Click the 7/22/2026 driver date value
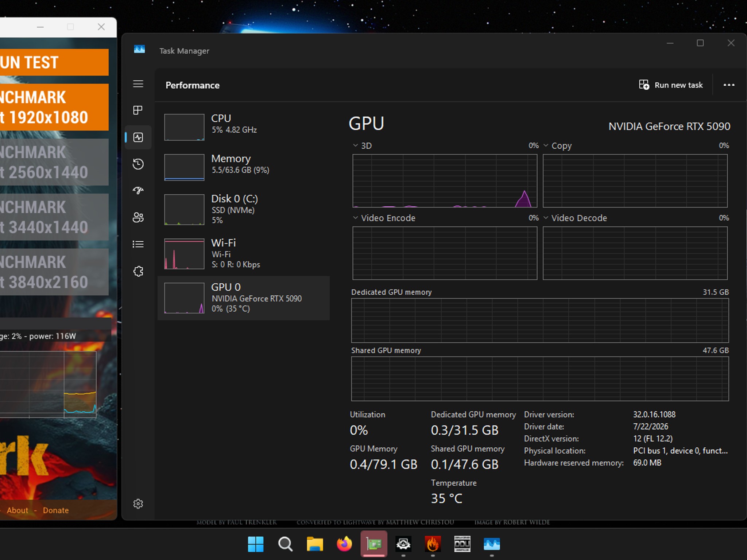Screen dimensions: 747x560 pos(651,427)
